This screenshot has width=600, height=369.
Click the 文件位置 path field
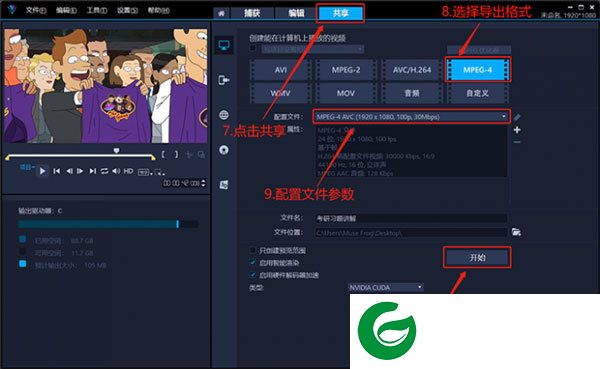click(x=411, y=232)
